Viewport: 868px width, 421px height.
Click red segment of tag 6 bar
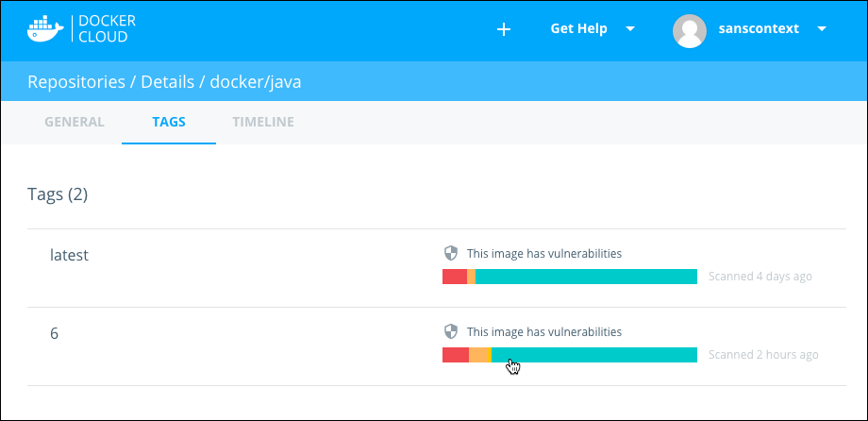[x=455, y=355]
